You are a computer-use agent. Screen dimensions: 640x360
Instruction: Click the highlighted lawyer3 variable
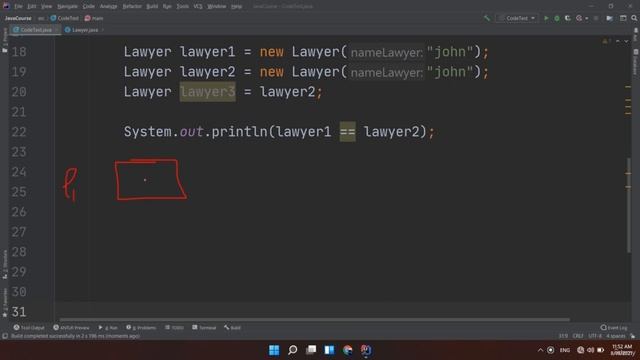207,92
